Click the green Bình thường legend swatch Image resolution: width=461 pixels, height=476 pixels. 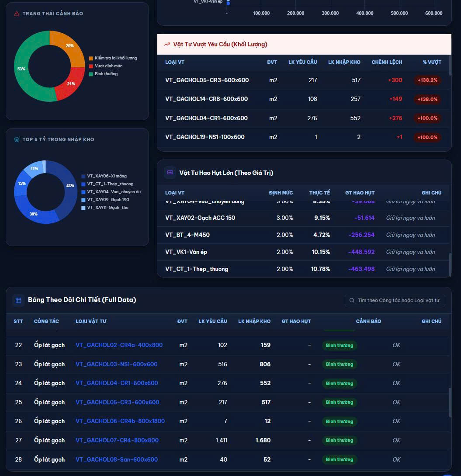click(x=91, y=74)
